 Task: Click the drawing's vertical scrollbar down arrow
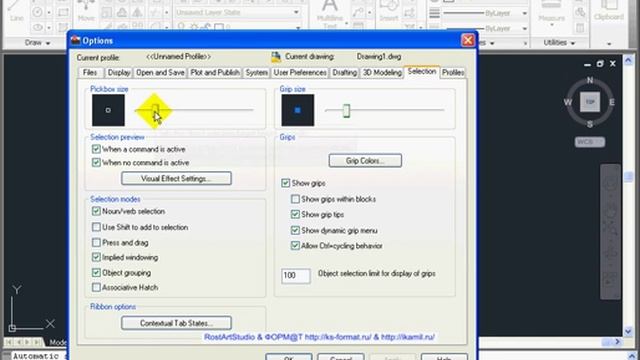point(628,331)
